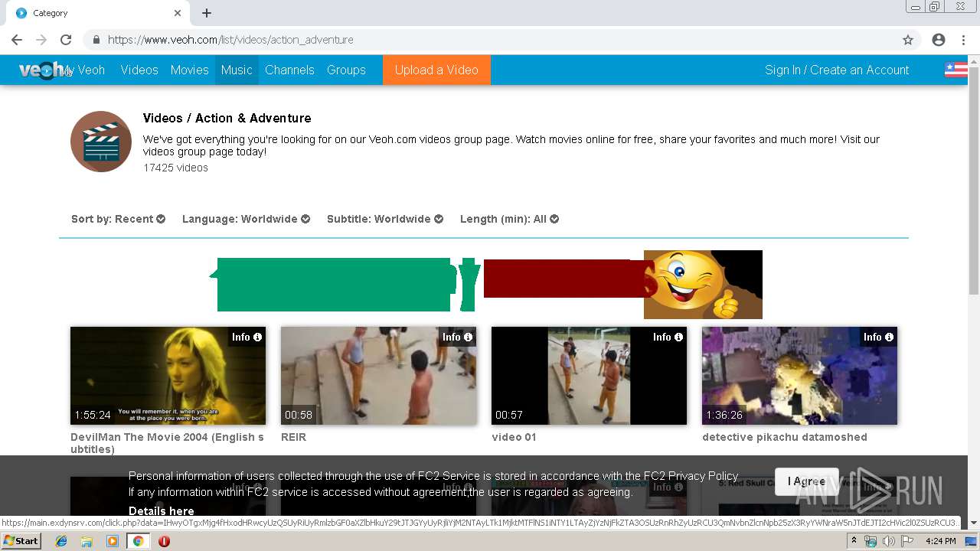Bookmark this page with star icon
Viewport: 980px width, 551px height.
908,40
